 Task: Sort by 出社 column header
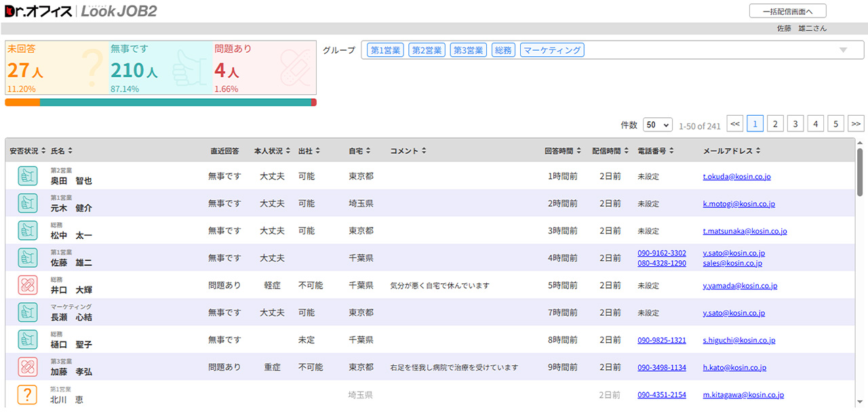point(309,150)
